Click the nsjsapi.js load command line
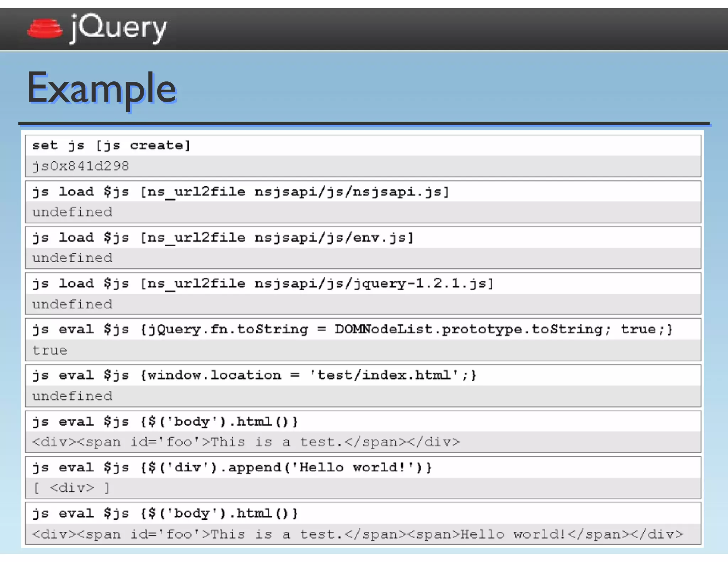Viewport: 728px width, 562px height. 241,192
